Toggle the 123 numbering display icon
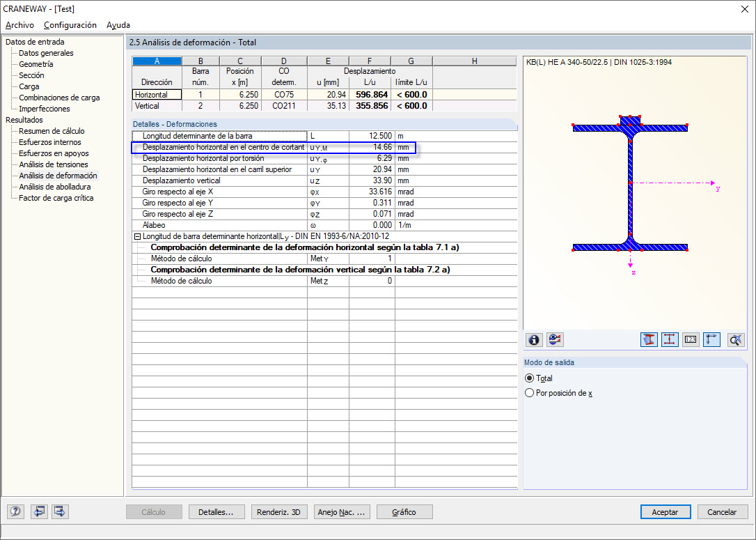 click(691, 340)
